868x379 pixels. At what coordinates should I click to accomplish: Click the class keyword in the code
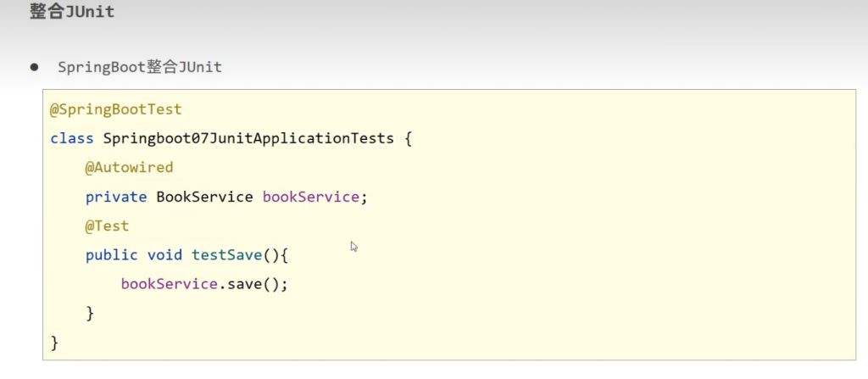click(x=72, y=138)
